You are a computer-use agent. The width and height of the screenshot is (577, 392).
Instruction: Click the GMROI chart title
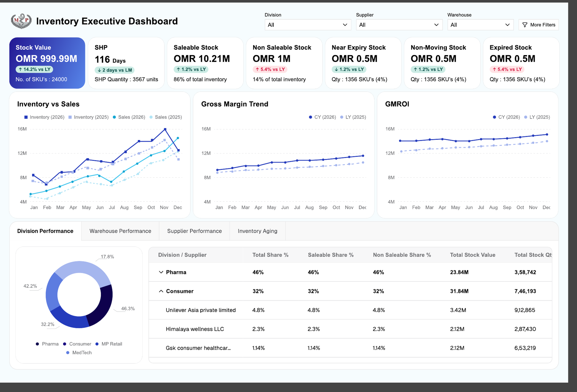point(397,104)
